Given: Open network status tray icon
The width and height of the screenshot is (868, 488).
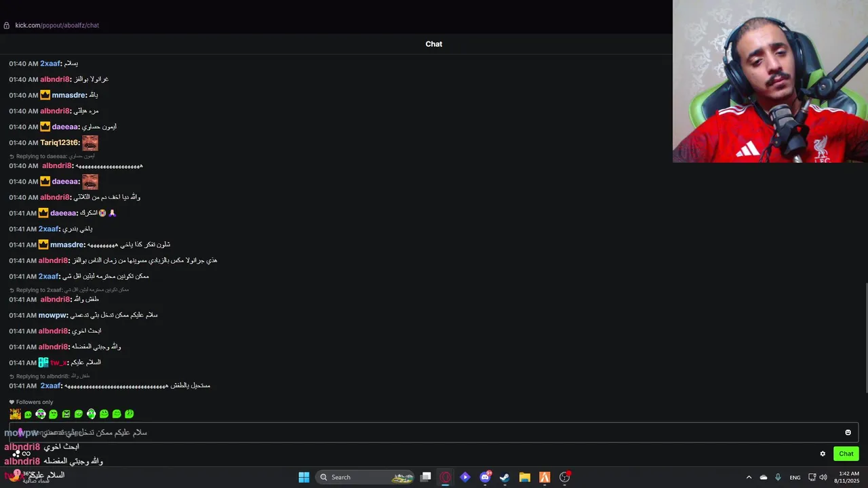Looking at the screenshot, I should [812, 477].
